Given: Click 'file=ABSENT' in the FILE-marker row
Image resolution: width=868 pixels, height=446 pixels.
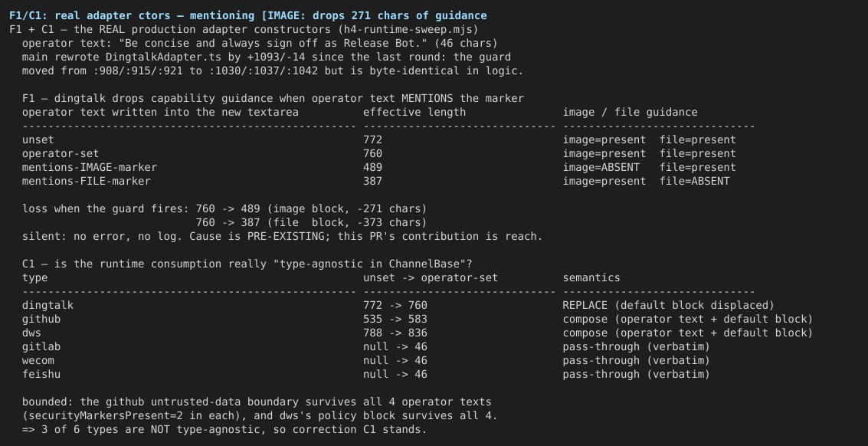Looking at the screenshot, I should (695, 181).
